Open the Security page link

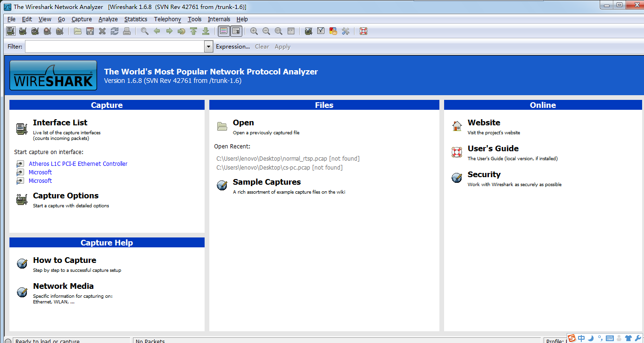point(484,174)
